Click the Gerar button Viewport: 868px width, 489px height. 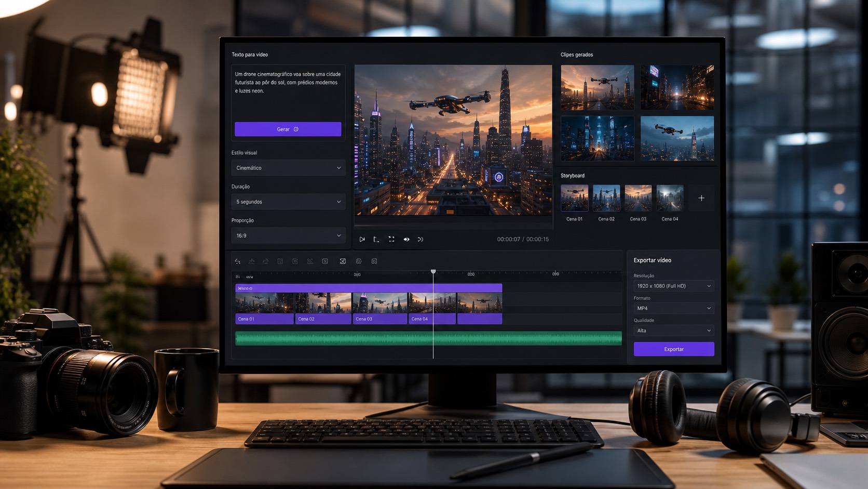[288, 129]
